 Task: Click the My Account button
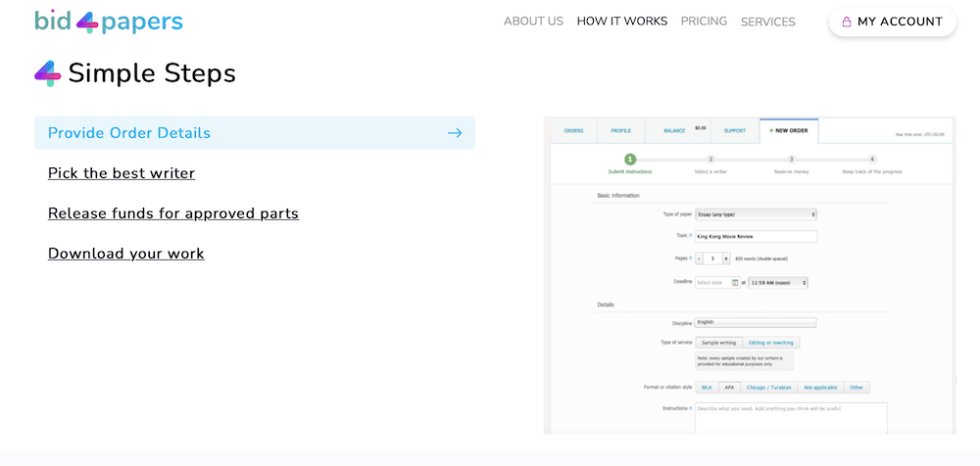pyautogui.click(x=893, y=22)
